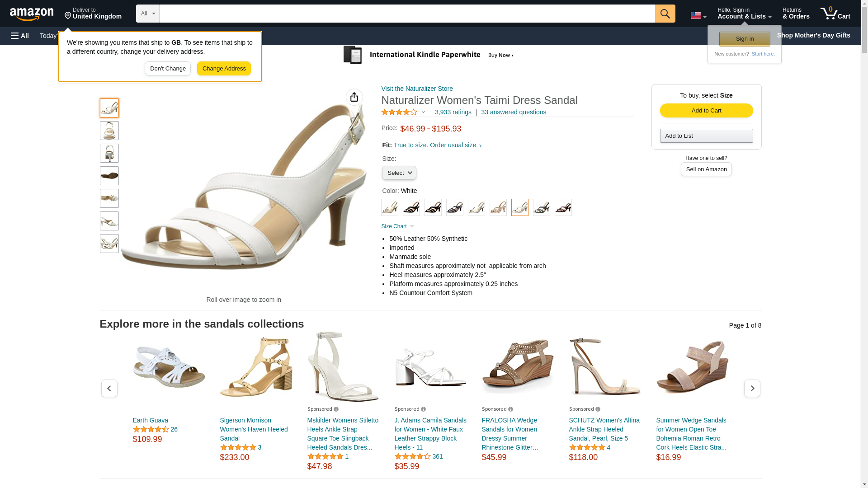Open the All hamburger menu
Screen dimensions: 868x488
click(x=20, y=36)
